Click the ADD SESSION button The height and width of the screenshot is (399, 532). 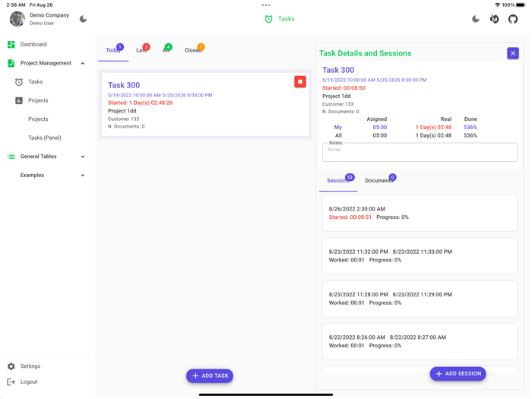[458, 374]
